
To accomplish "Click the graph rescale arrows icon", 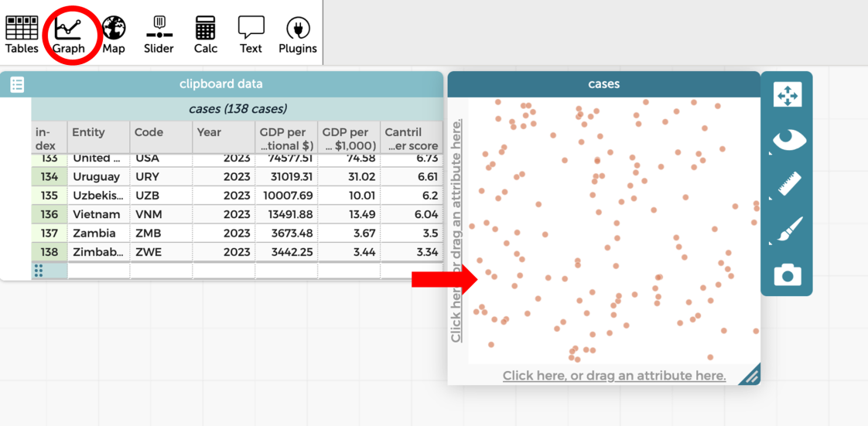I will [x=787, y=95].
